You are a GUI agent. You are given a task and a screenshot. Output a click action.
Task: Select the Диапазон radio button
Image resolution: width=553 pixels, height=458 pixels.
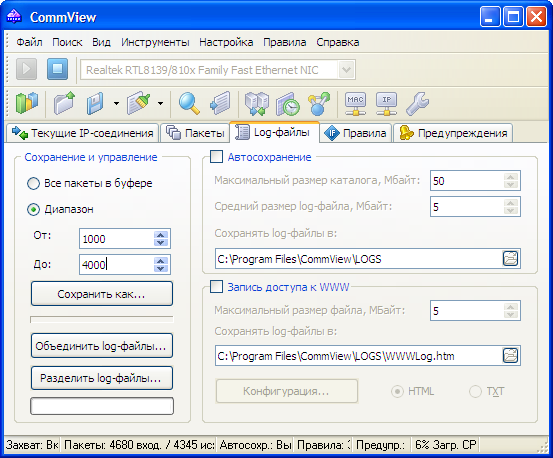tap(34, 209)
